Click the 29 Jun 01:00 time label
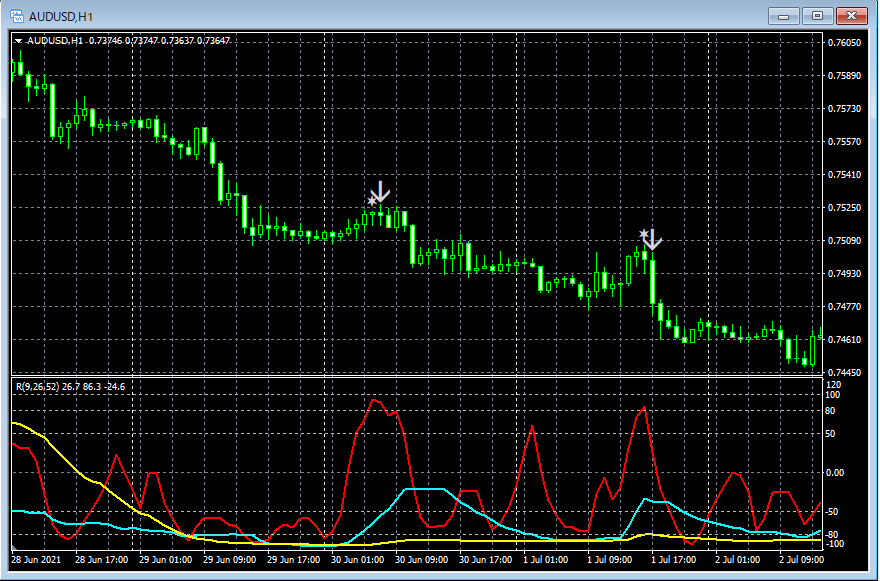 166,560
